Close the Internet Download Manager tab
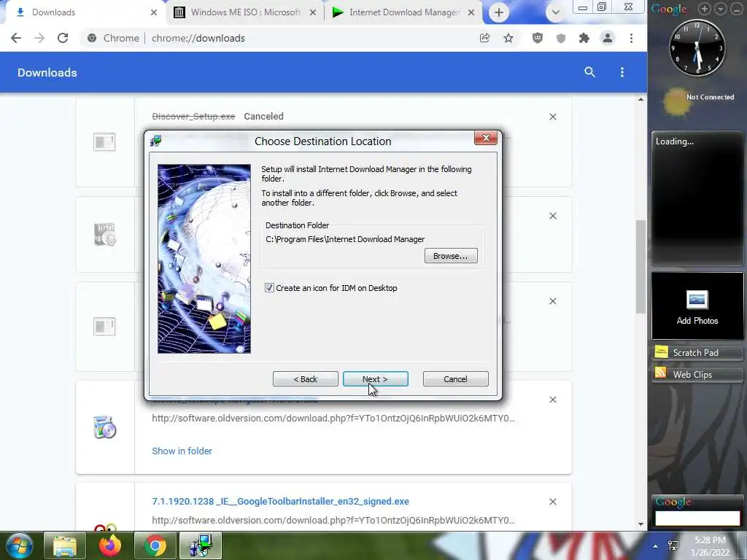The height and width of the screenshot is (560, 747). point(471,13)
